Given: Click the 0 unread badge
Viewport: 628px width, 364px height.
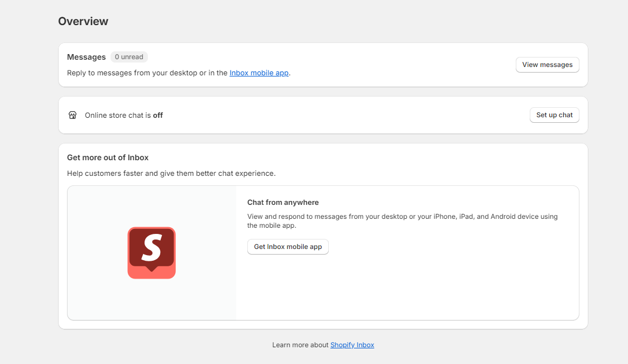Looking at the screenshot, I should tap(129, 56).
